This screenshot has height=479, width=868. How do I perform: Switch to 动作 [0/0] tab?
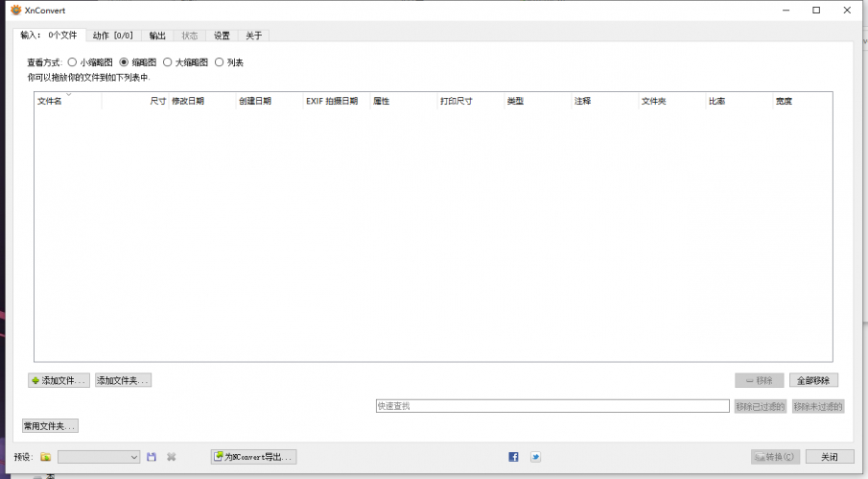[x=113, y=36]
